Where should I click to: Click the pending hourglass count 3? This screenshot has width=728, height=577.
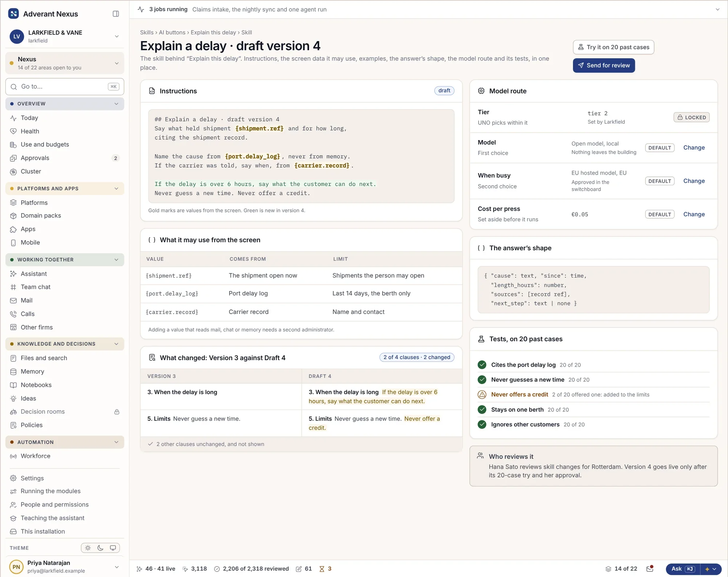(325, 569)
